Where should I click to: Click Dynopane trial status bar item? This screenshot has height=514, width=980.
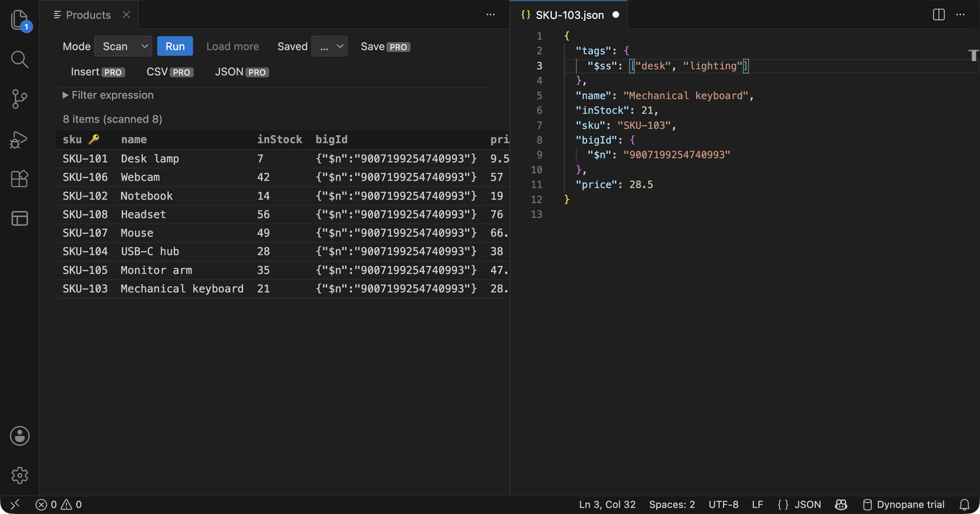click(x=903, y=505)
